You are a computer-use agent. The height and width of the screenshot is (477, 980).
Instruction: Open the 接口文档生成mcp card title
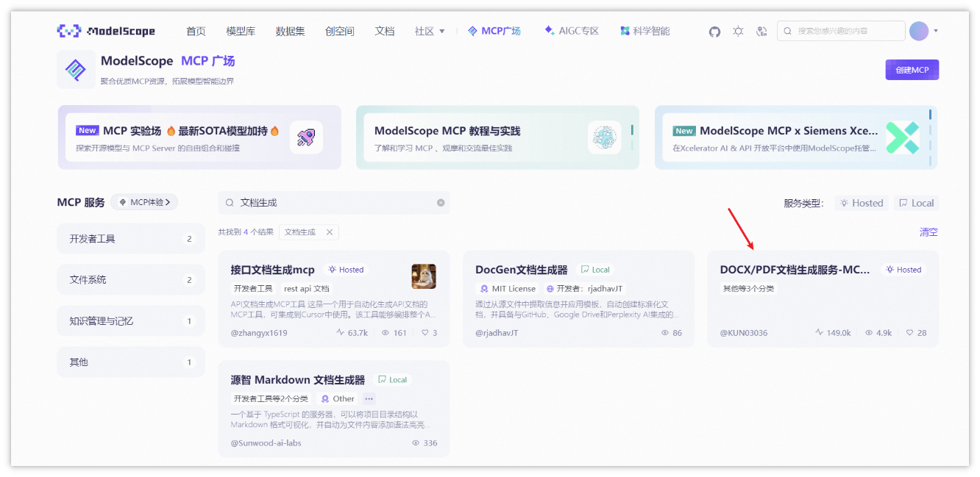click(272, 270)
